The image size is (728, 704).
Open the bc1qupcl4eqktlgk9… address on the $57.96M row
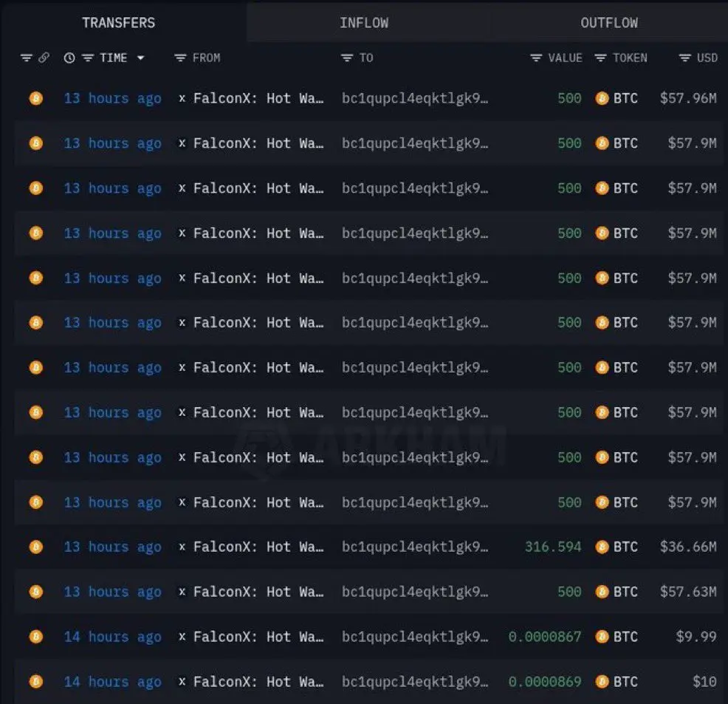(415, 98)
